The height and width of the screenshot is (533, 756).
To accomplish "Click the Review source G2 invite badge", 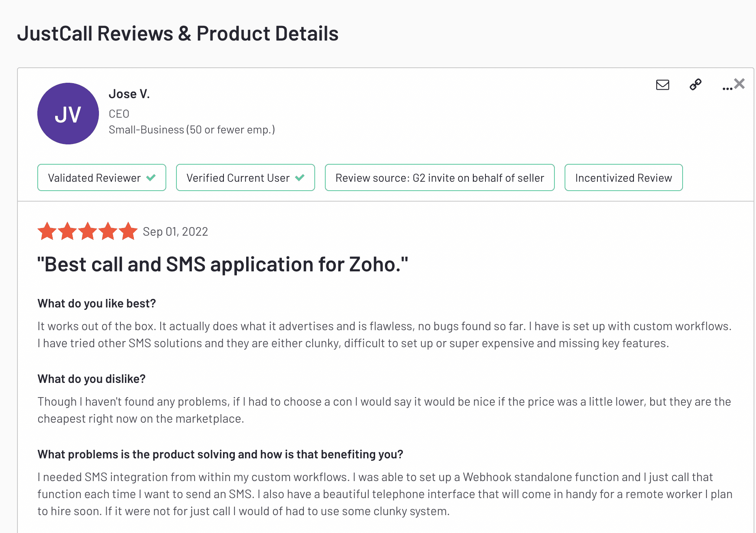I will tap(440, 178).
